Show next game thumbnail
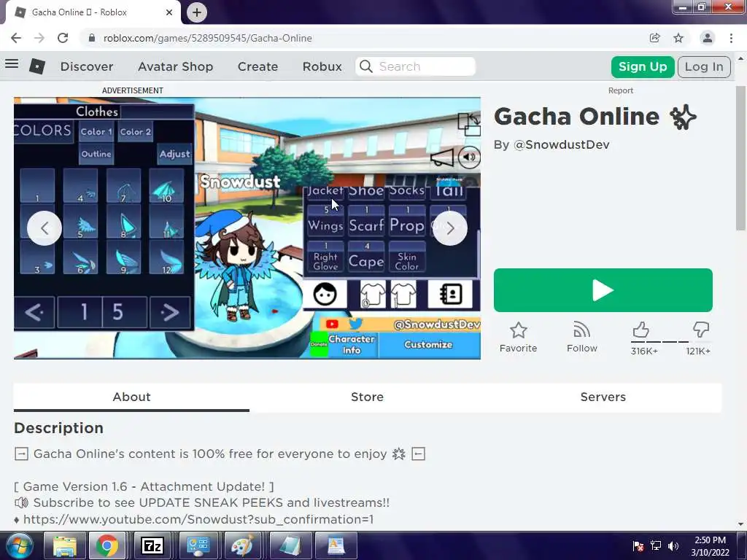Viewport: 747px width, 560px height. point(449,228)
